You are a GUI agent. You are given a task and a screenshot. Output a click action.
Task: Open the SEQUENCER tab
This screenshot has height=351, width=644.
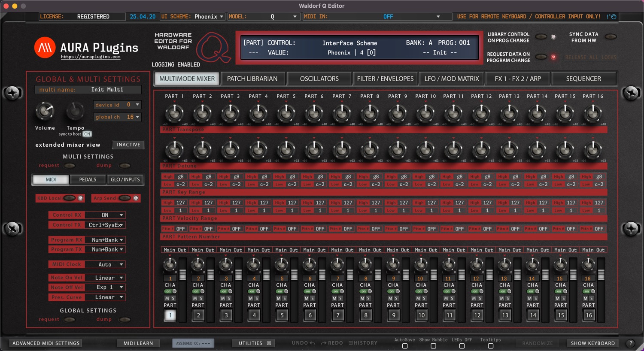click(x=583, y=79)
